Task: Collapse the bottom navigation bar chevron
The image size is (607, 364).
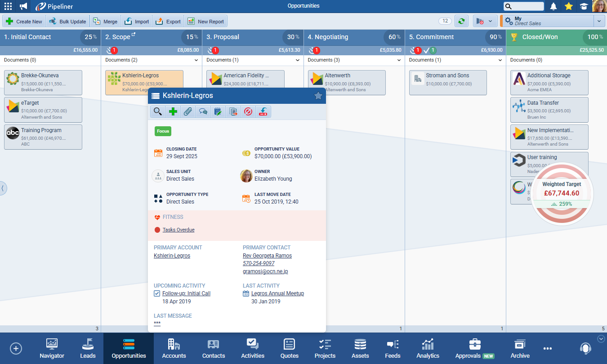Action: tap(601, 338)
